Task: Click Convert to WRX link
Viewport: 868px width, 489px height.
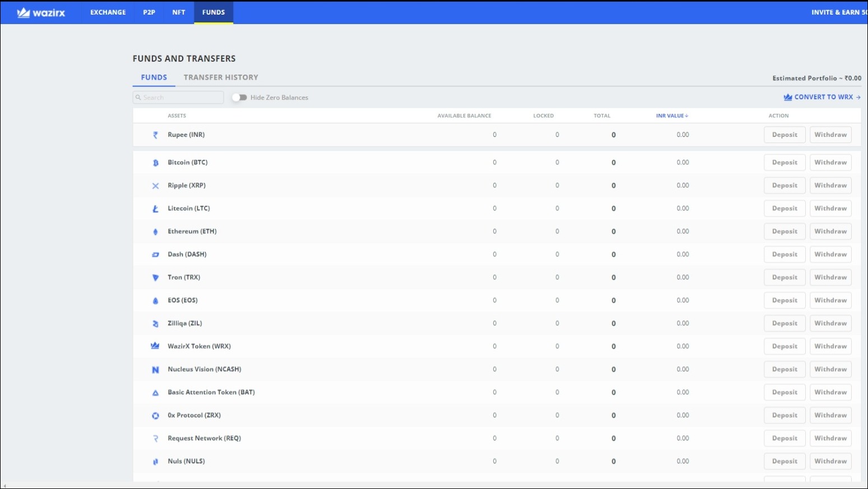Action: 822,97
